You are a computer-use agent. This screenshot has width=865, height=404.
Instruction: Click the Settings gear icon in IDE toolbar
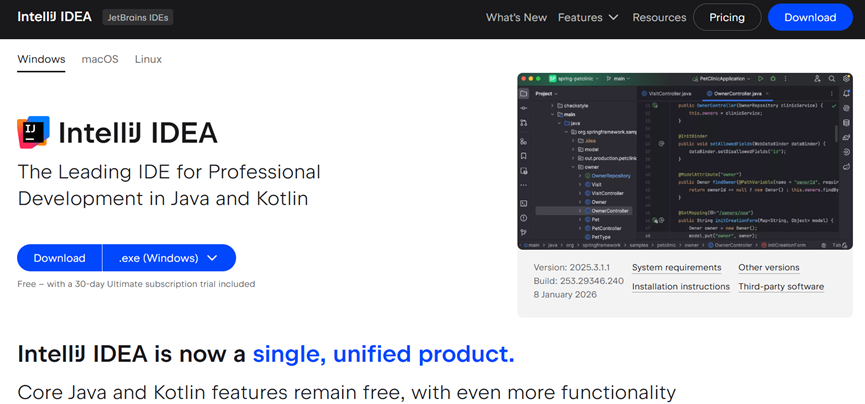tap(846, 78)
